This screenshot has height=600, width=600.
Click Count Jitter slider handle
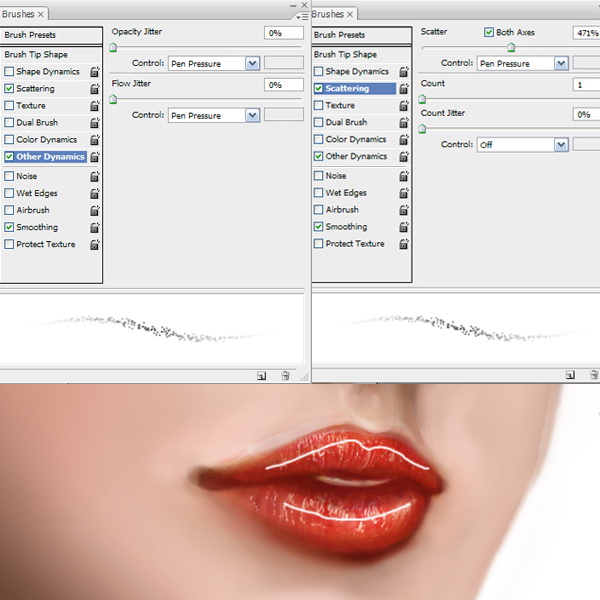click(422, 129)
